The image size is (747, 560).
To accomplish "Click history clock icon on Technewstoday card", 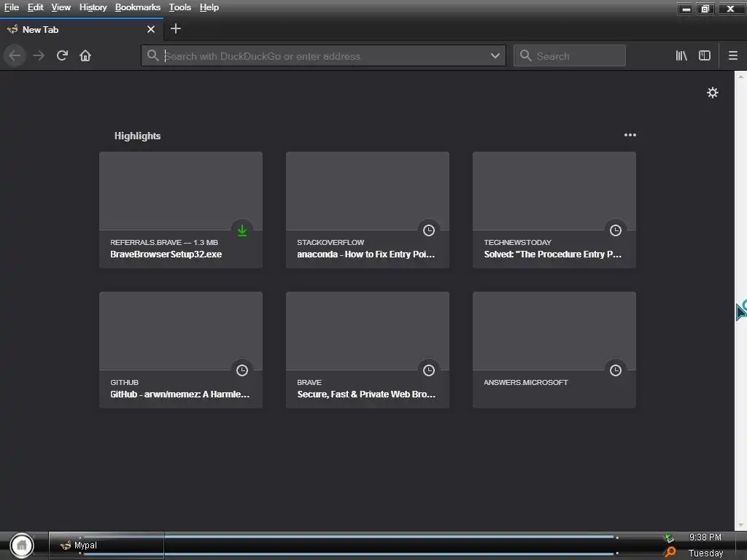I will tap(616, 230).
